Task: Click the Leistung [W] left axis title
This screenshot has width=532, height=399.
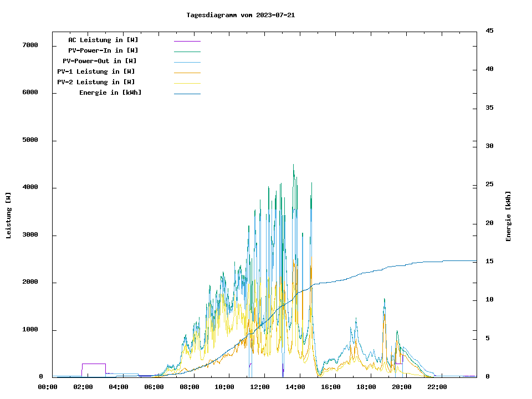Action: 8,215
